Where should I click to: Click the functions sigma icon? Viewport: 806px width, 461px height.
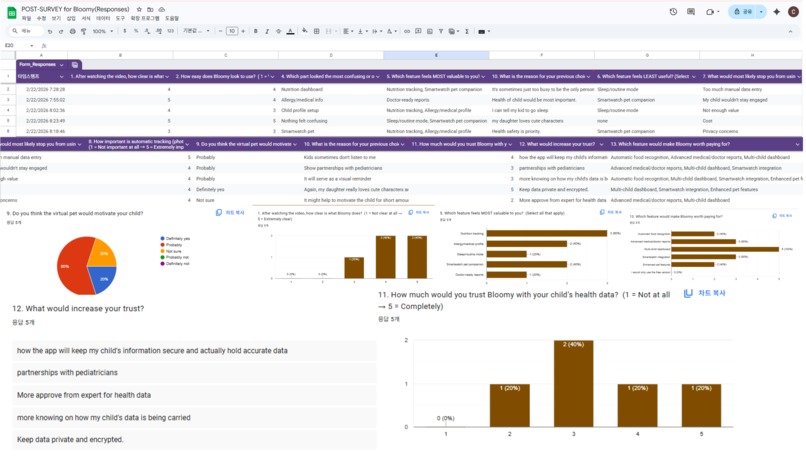click(x=467, y=31)
